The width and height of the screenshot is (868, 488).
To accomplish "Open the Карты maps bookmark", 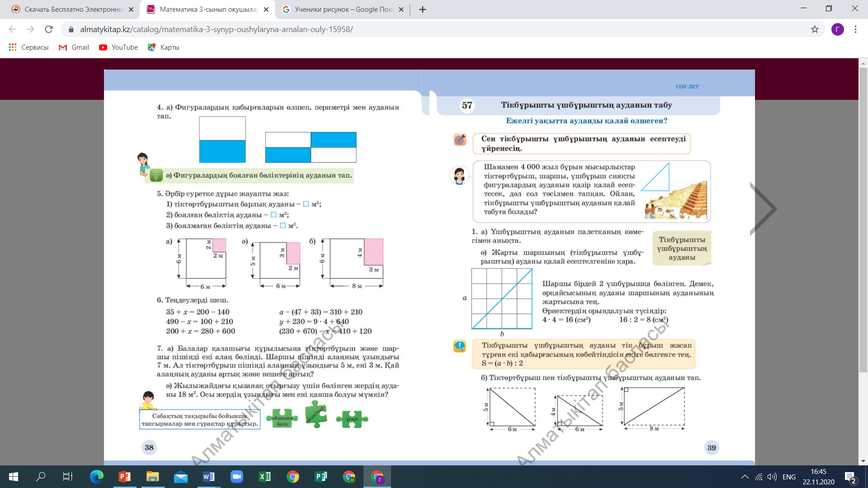I will [x=164, y=47].
